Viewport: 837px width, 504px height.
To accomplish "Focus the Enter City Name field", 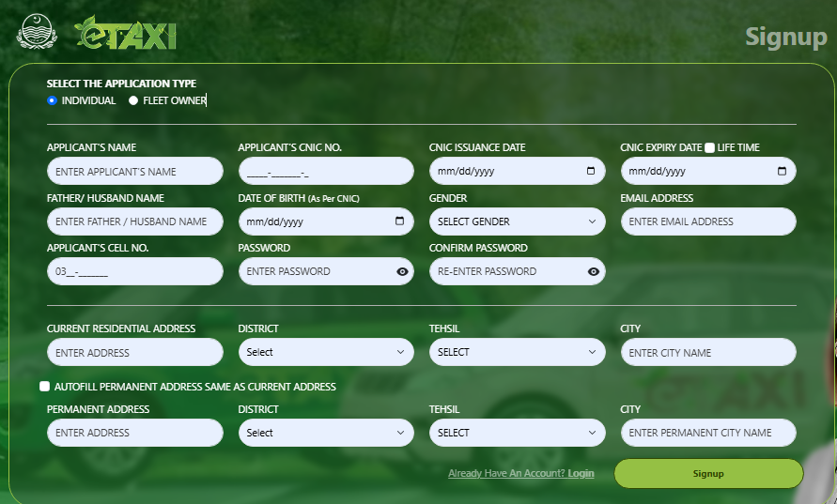I will (708, 352).
